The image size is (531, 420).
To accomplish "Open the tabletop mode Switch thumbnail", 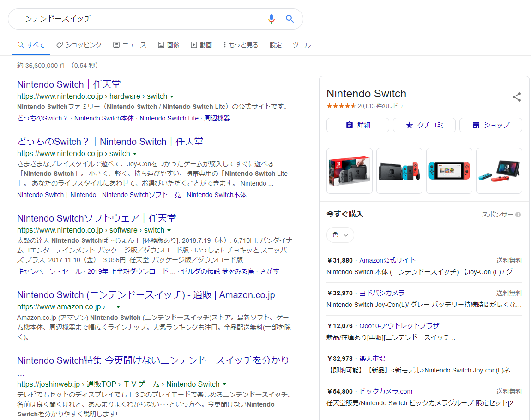I will 499,171.
